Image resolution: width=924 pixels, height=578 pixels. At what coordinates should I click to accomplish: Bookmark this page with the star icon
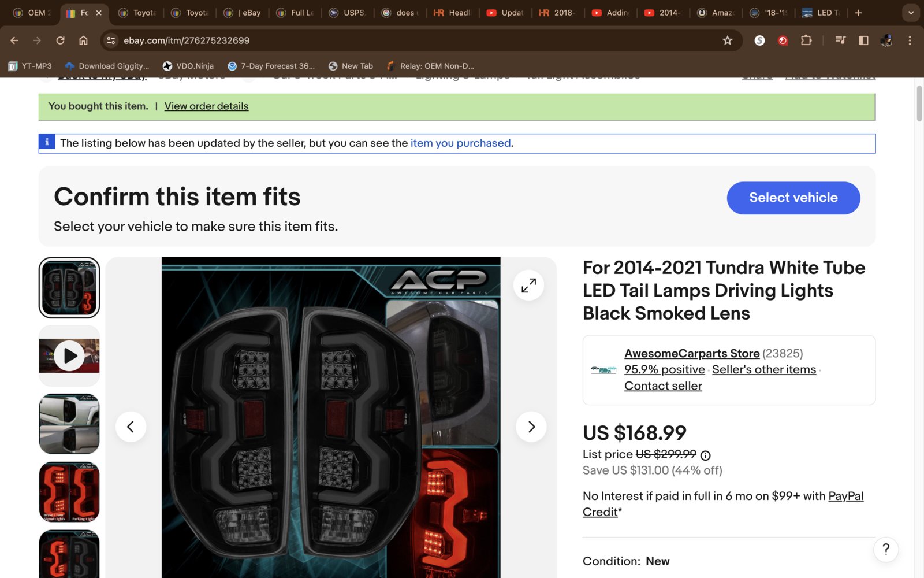[x=728, y=40]
